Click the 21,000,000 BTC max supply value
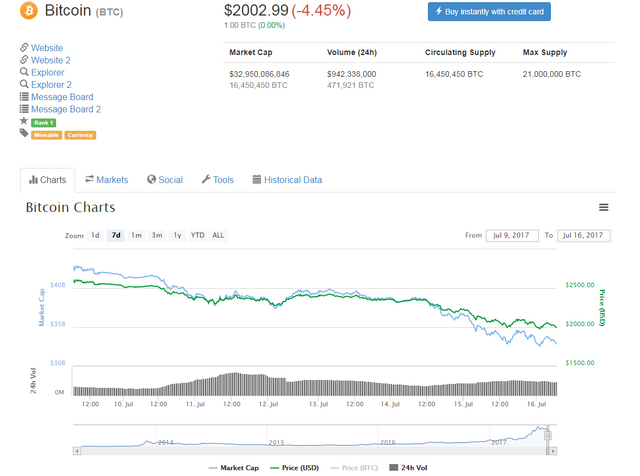This screenshot has height=476, width=640. pyautogui.click(x=551, y=74)
